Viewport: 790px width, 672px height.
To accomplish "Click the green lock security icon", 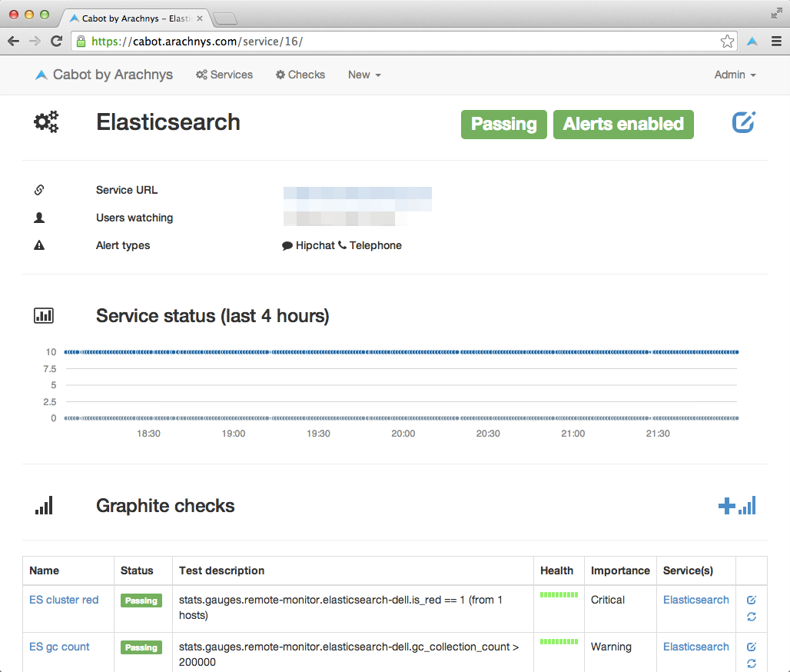I will click(x=81, y=42).
